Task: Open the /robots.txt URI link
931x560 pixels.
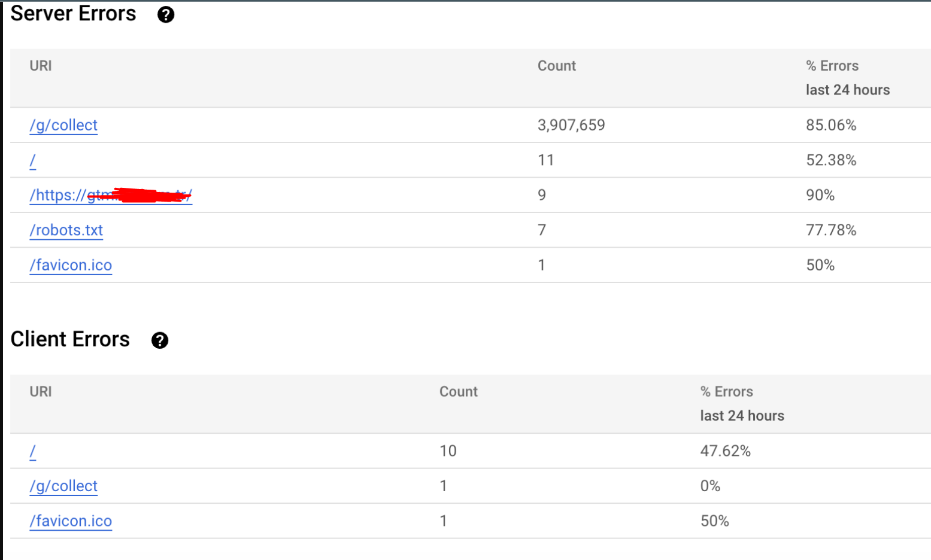Action: (66, 230)
